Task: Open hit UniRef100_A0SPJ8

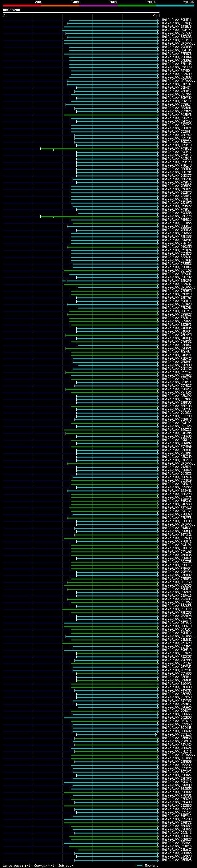Action: coord(177,149)
